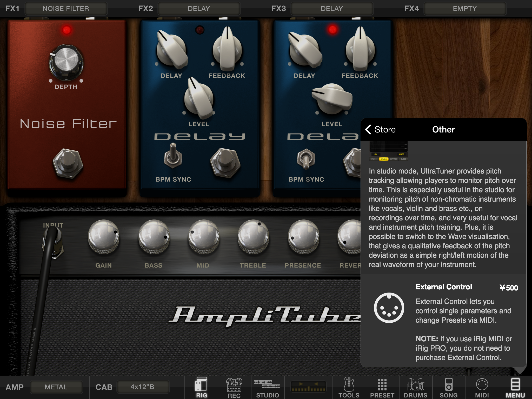Screen dimensions: 532x399
Task: Tap the UltraTuner screenshot thumbnail
Action: [x=388, y=151]
